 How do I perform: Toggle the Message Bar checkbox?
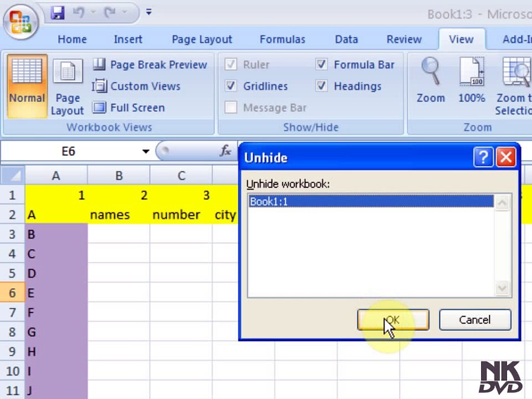(x=231, y=108)
